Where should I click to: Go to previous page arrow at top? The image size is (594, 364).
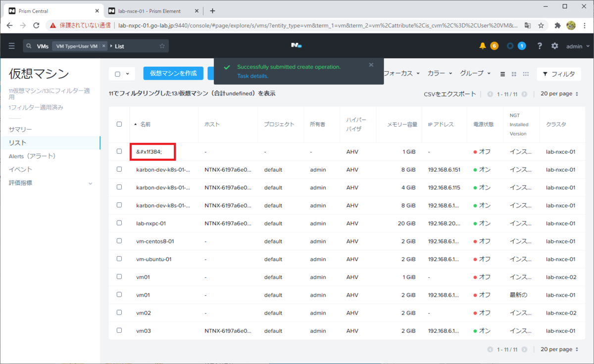click(490, 93)
